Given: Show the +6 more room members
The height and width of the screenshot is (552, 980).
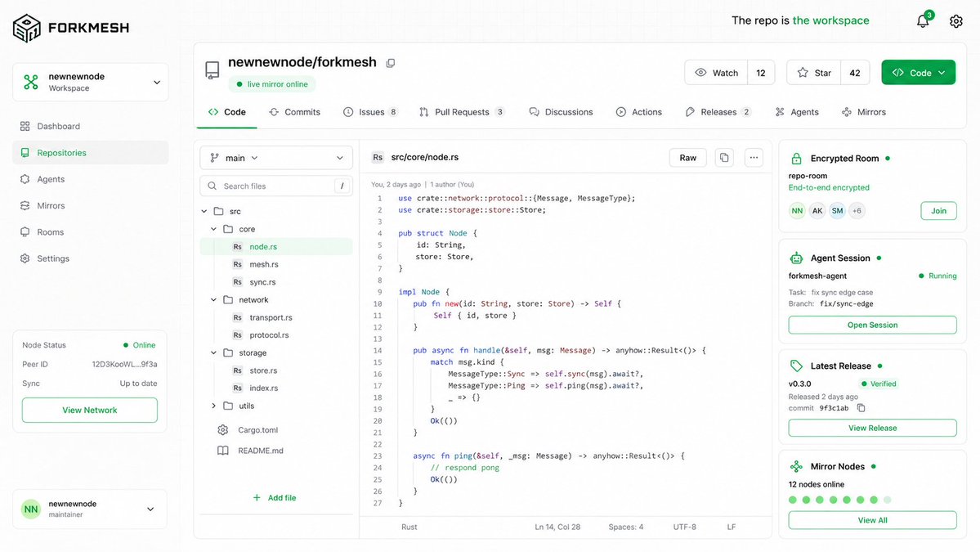Looking at the screenshot, I should (857, 211).
